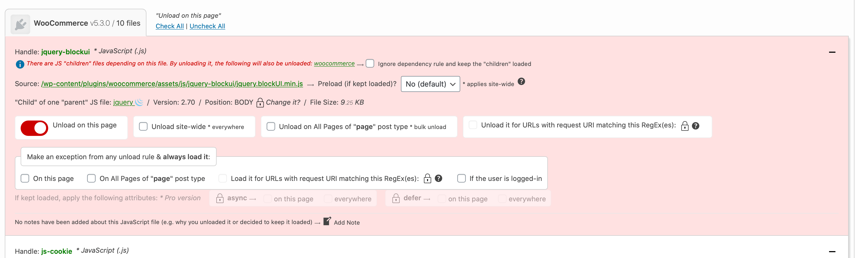Collapse the jquery-blockui asset row

832,52
